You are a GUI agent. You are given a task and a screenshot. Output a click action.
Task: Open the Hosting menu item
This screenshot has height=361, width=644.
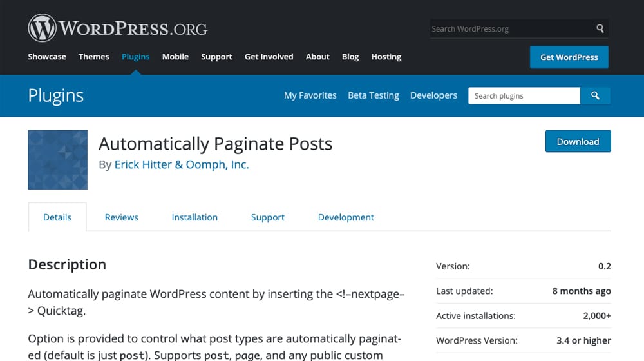386,57
